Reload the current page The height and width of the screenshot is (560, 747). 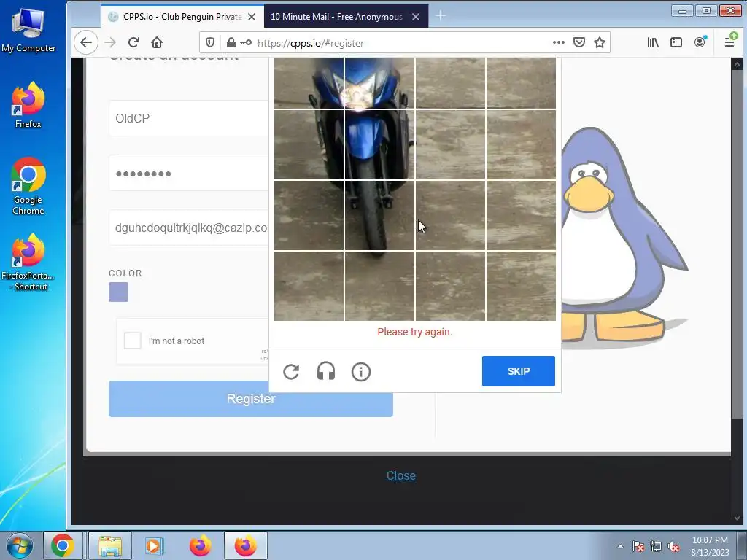point(133,43)
